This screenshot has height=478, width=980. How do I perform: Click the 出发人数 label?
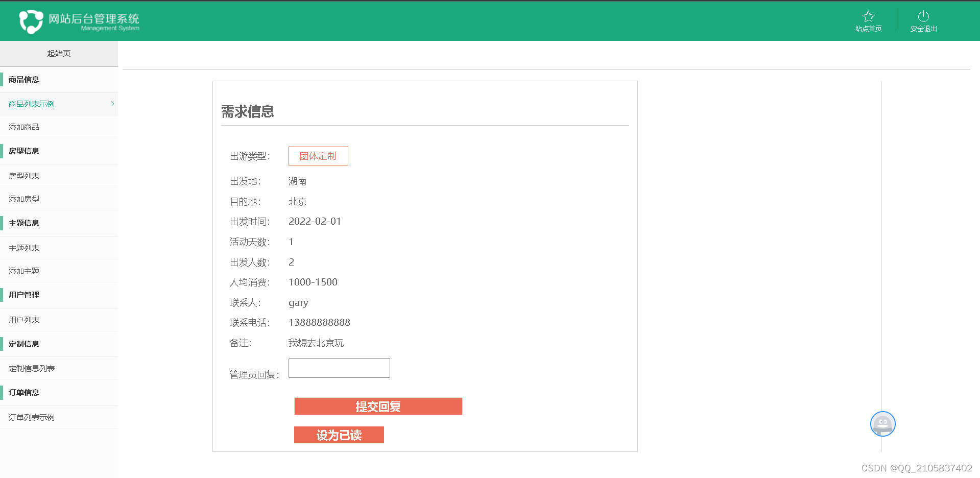(250, 262)
